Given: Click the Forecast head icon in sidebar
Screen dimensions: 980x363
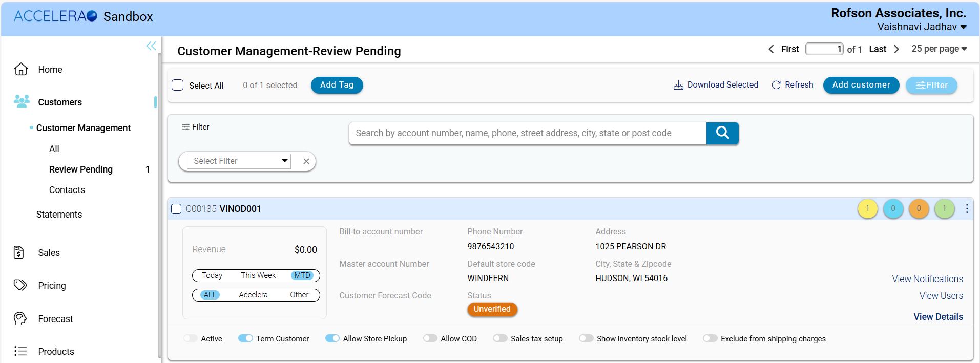Looking at the screenshot, I should click(20, 318).
